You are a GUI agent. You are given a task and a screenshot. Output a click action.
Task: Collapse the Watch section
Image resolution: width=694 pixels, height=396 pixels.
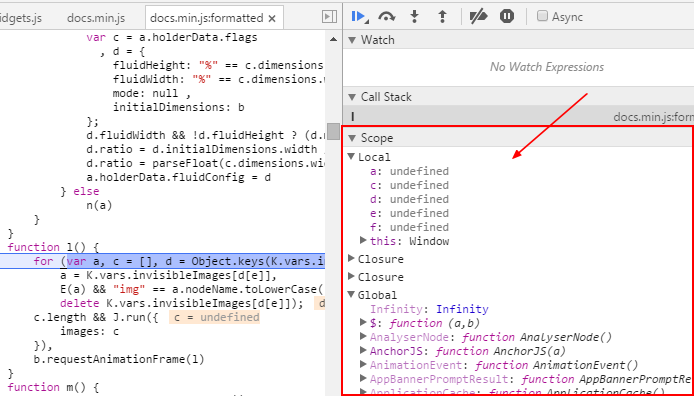pyautogui.click(x=352, y=40)
